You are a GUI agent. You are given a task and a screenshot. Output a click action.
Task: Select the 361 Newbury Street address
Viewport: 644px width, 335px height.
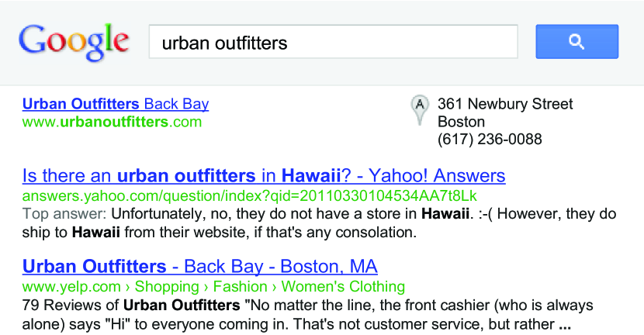pyautogui.click(x=505, y=104)
